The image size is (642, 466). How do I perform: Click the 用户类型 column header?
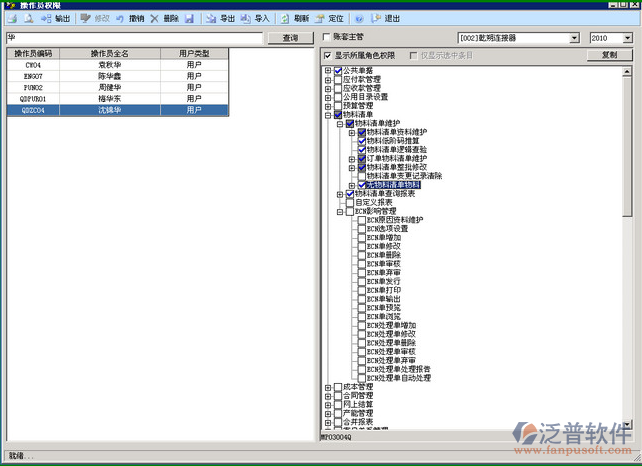click(x=194, y=53)
